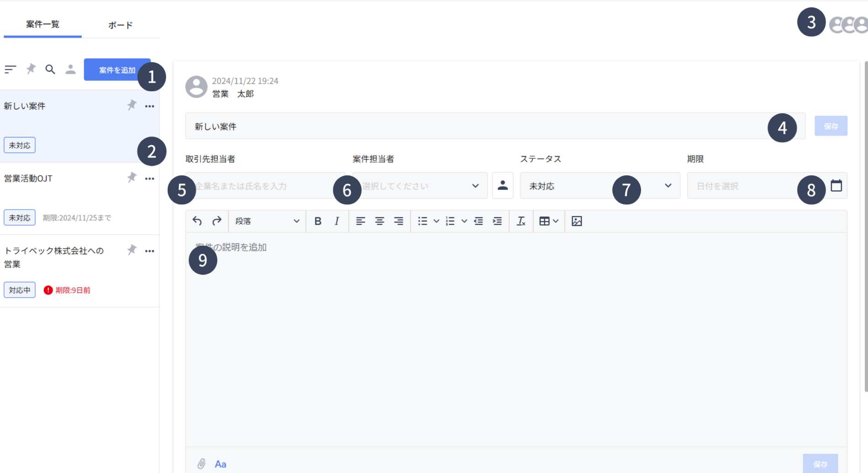Open the calendar icon for 期限
This screenshot has height=473, width=868.
(x=836, y=185)
